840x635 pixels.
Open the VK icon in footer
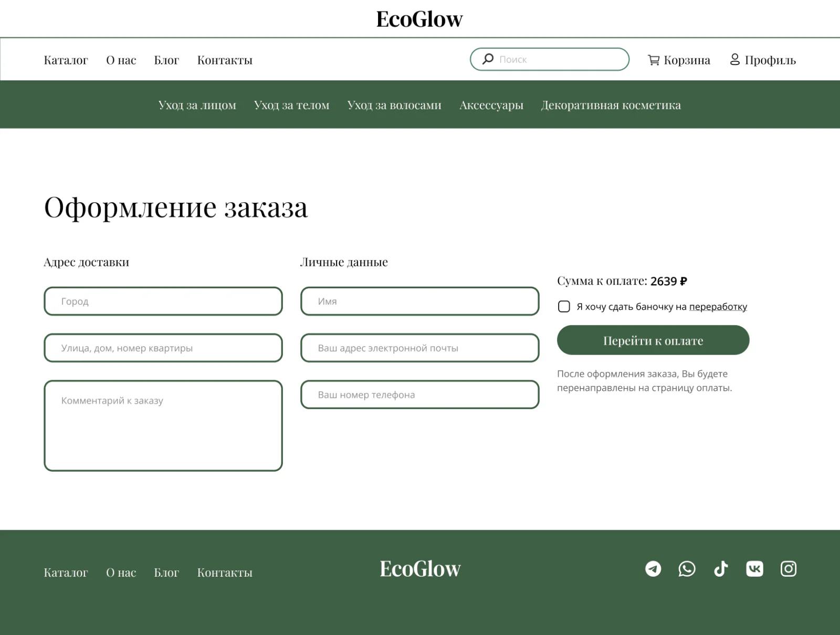[754, 569]
